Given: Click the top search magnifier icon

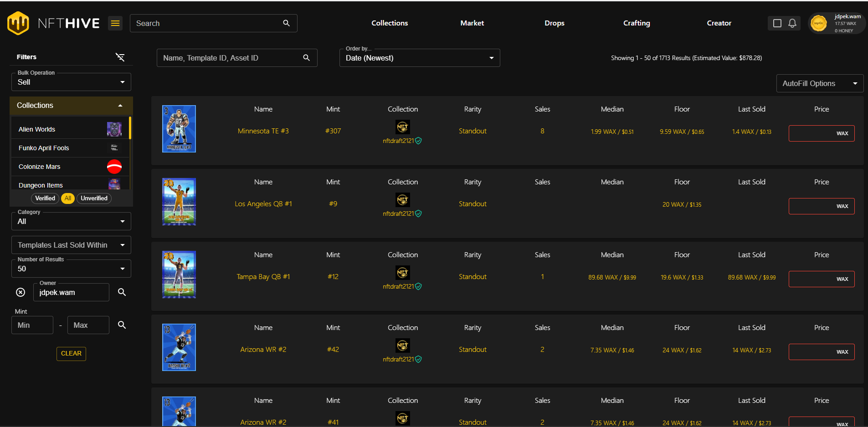Looking at the screenshot, I should coord(286,23).
